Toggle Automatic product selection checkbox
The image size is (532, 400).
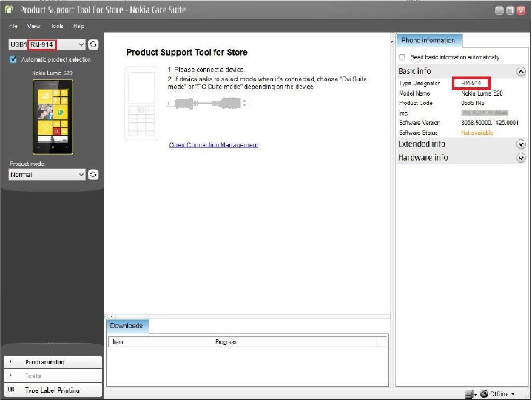tap(13, 59)
